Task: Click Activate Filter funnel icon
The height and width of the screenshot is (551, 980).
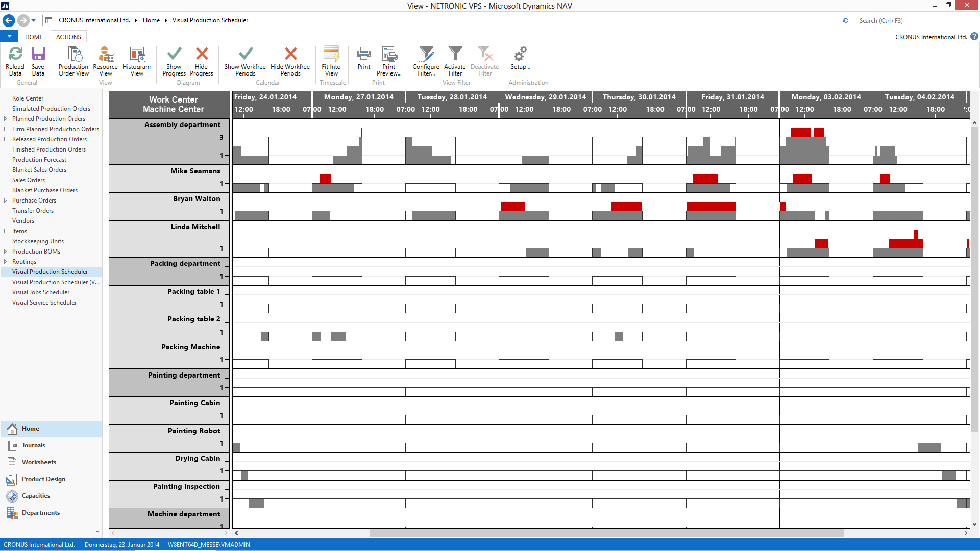Action: (x=455, y=54)
